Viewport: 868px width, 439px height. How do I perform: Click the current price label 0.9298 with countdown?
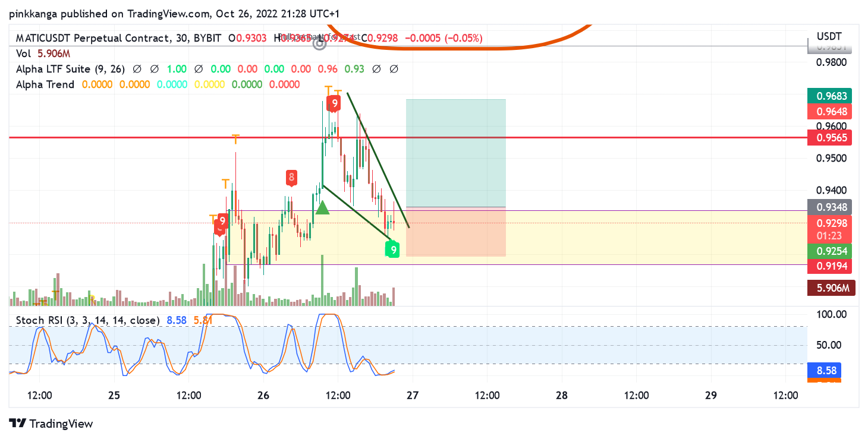[831, 229]
